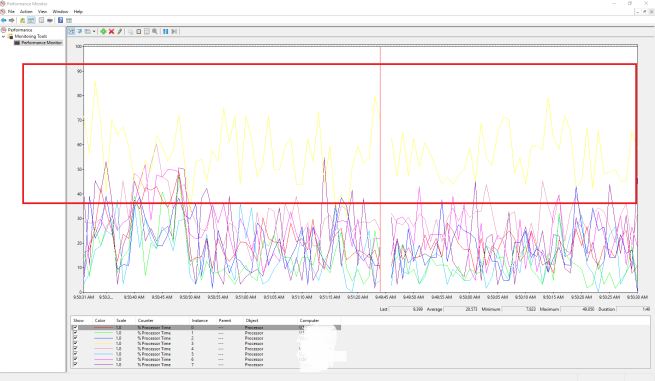Uncheck Show for processor instance 7
The image size is (655, 381).
(x=75, y=364)
